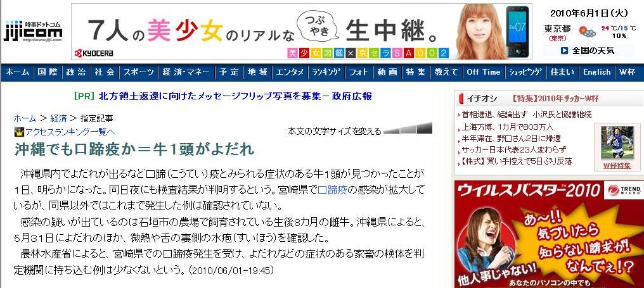Click the Tokyo weather sun-cloud icon
644x288 pixels.
[588, 31]
